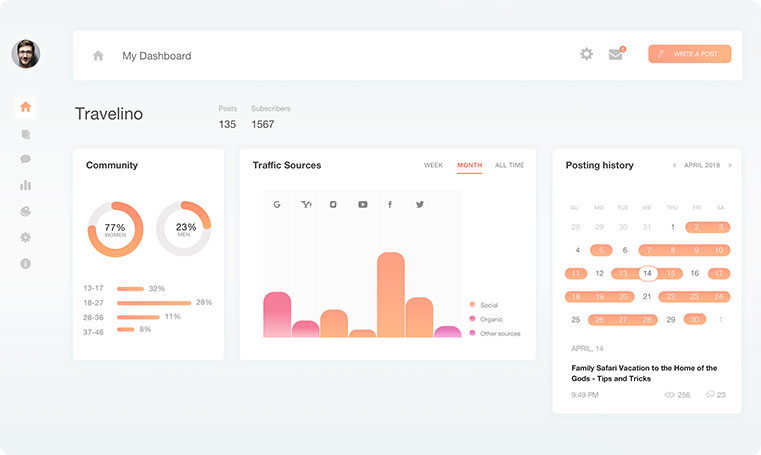The height and width of the screenshot is (455, 761).
Task: Open the settings gear in header
Action: (586, 54)
